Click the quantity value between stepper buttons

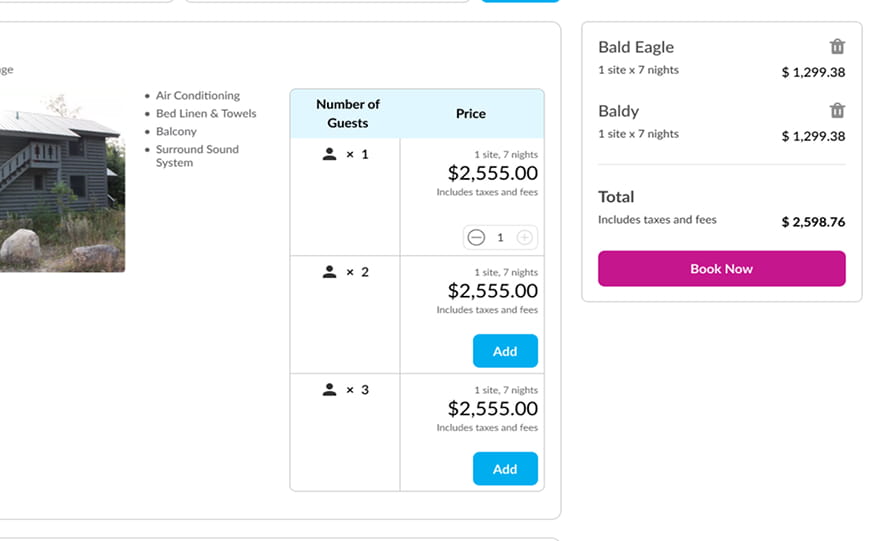click(x=500, y=238)
